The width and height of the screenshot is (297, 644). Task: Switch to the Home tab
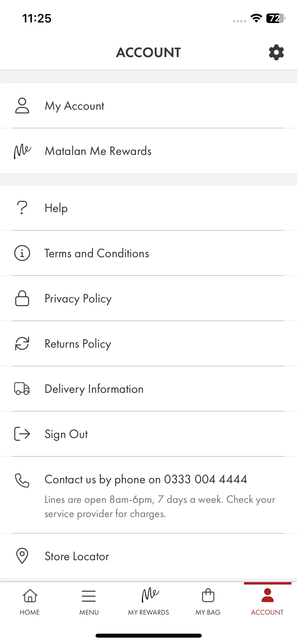coord(30,602)
